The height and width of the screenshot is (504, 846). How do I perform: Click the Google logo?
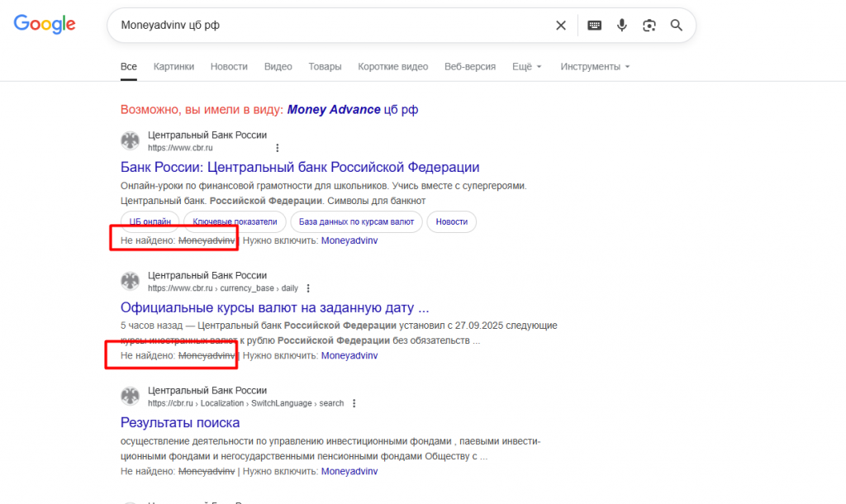tap(45, 25)
